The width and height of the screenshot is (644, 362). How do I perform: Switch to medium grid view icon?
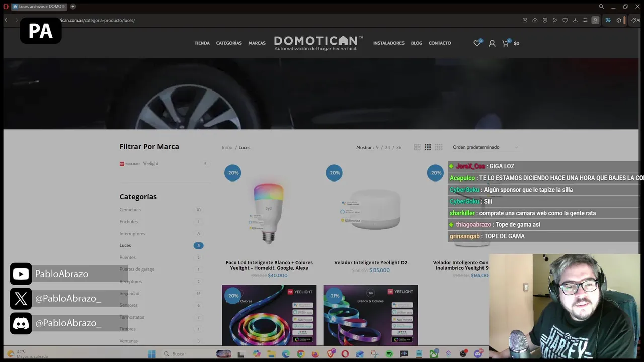click(x=428, y=147)
